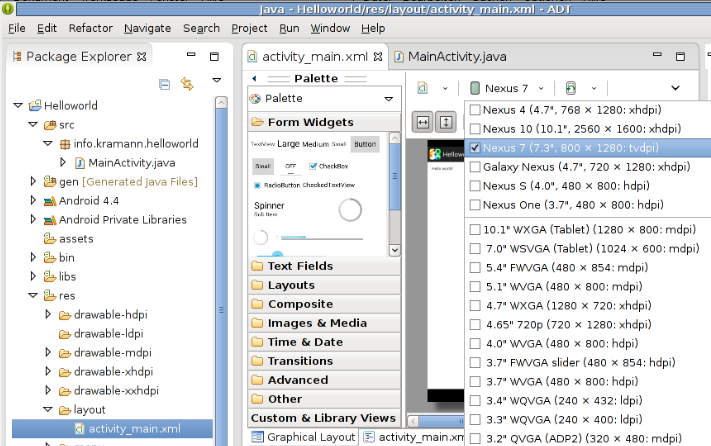Viewport: 711px width, 446px height.
Task: Click Collapse All icon in Package Explorer
Action: pyautogui.click(x=165, y=84)
